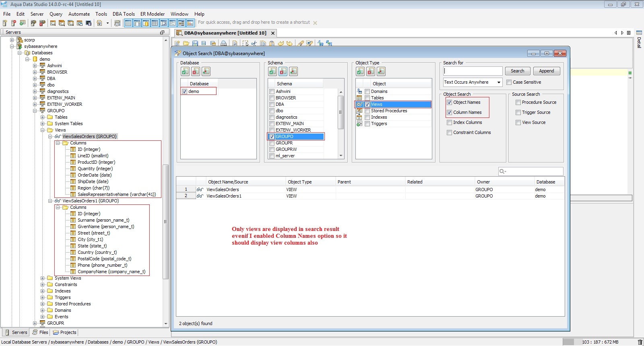The height and width of the screenshot is (346, 644).
Task: Click the Triggers icon in Object list
Action: point(359,124)
